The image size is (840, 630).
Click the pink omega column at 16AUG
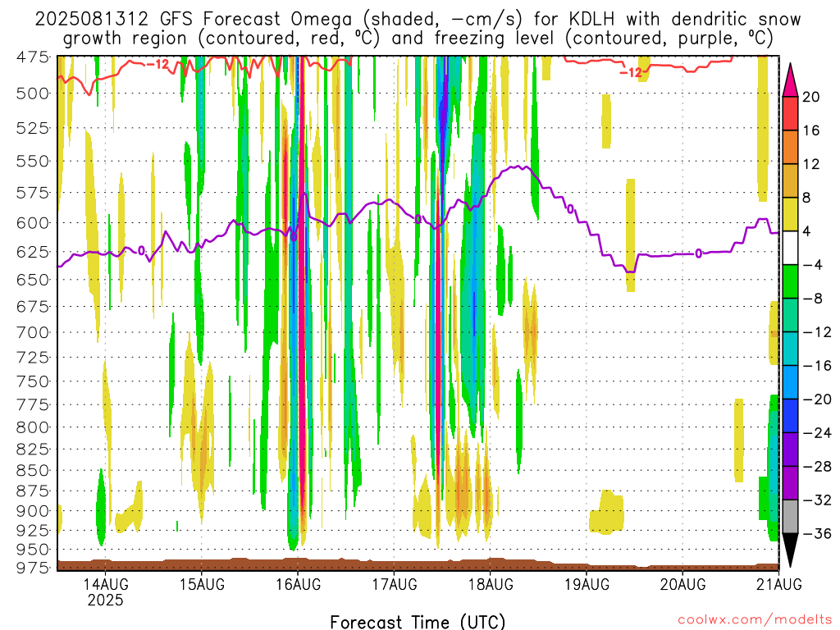tap(302, 300)
